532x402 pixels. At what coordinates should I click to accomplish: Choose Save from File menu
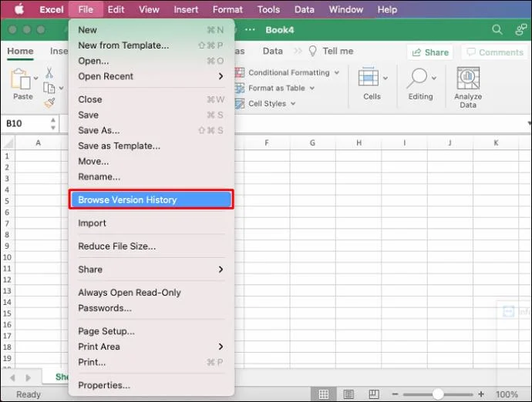151,115
